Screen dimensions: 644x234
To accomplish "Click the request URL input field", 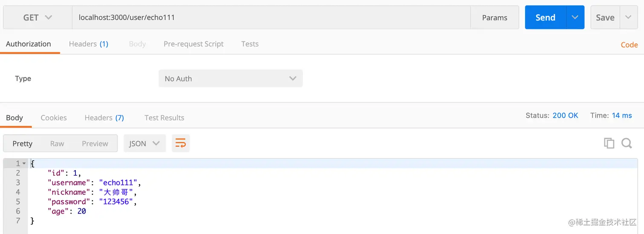I will point(271,17).
